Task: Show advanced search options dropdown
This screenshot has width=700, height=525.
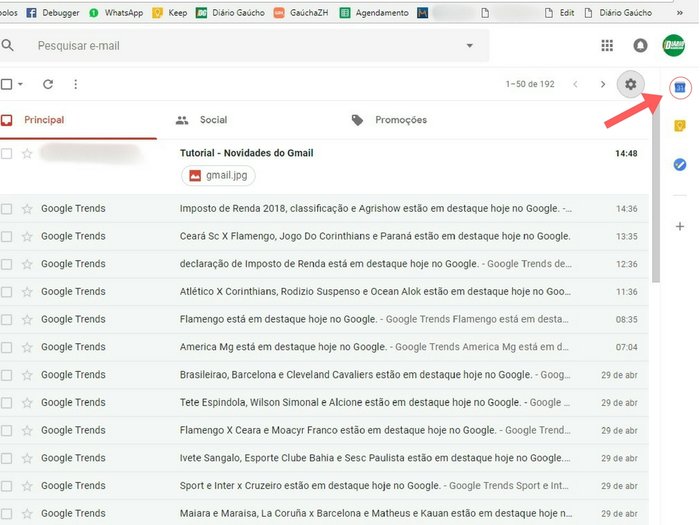Action: tap(469, 46)
